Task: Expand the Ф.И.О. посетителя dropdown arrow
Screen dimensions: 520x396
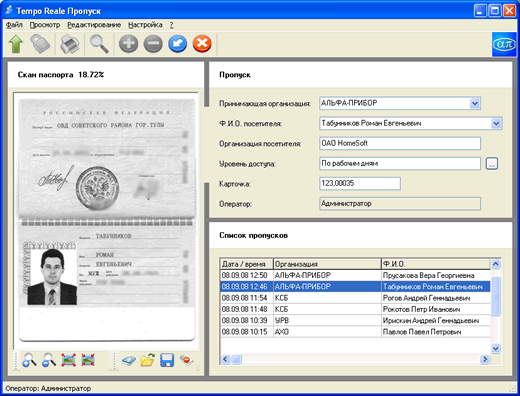Action: [x=496, y=124]
